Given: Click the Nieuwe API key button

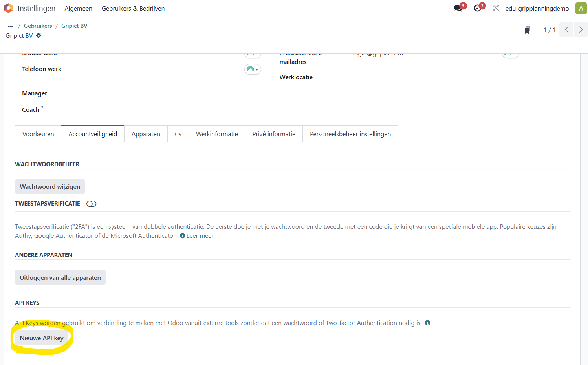Looking at the screenshot, I should tap(42, 338).
